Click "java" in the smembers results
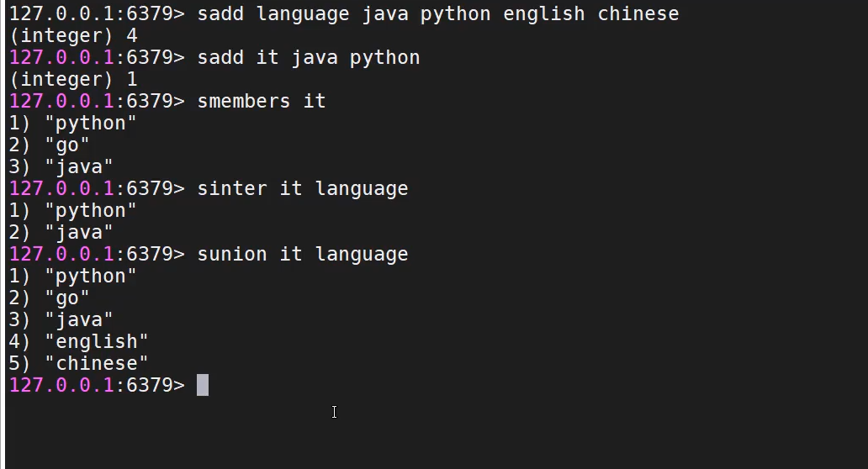The width and height of the screenshot is (868, 469). [x=79, y=166]
